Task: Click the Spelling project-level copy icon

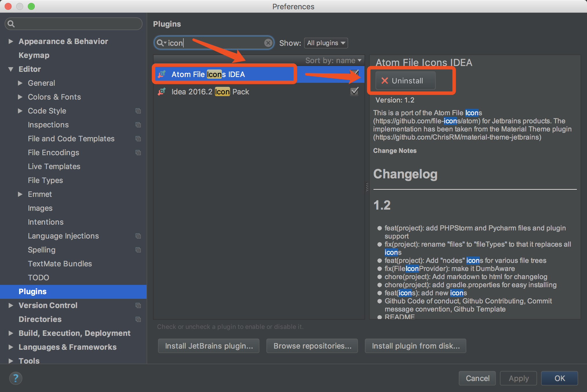Action: coord(138,250)
